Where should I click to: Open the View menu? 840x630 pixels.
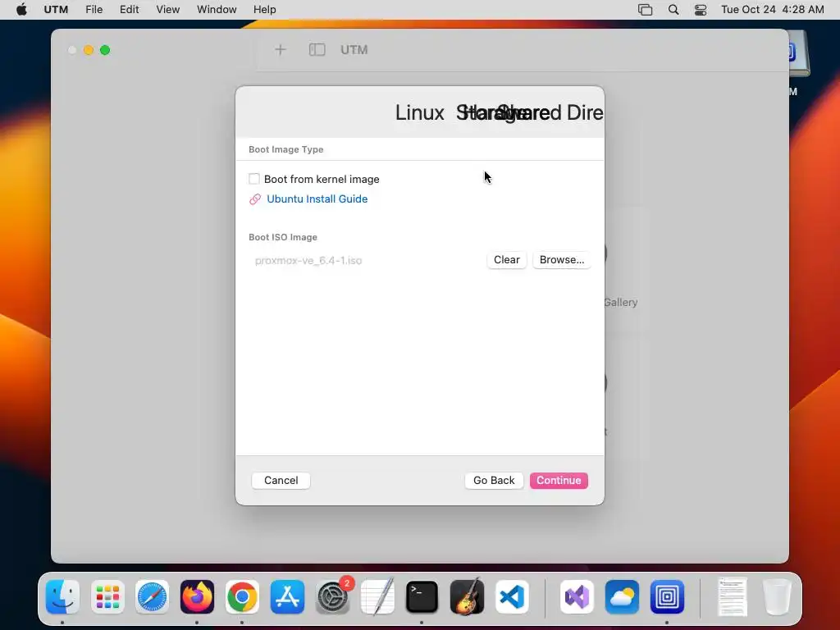(x=167, y=10)
